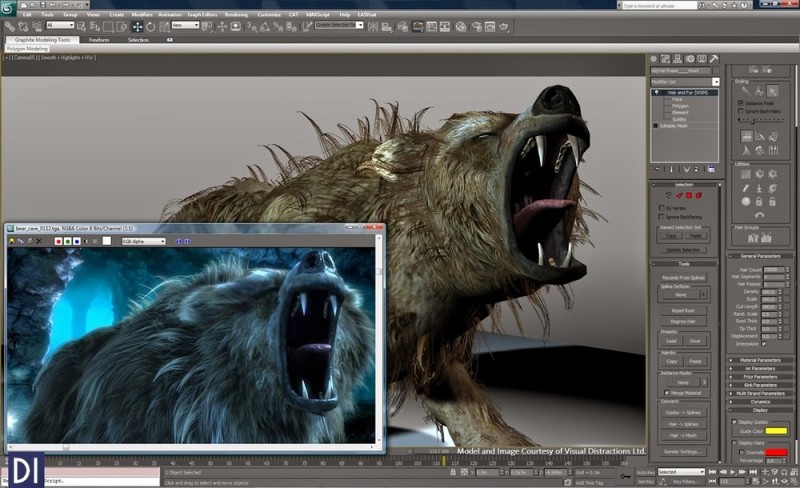Click the Reset Rest button
Screen dimensions: 800x488
pyautogui.click(x=683, y=310)
